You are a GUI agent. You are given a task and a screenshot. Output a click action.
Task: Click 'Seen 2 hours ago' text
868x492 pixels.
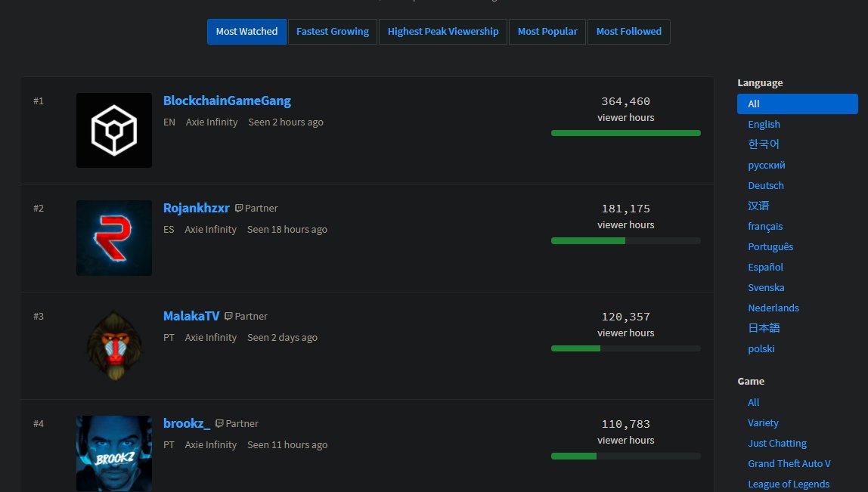pos(286,122)
